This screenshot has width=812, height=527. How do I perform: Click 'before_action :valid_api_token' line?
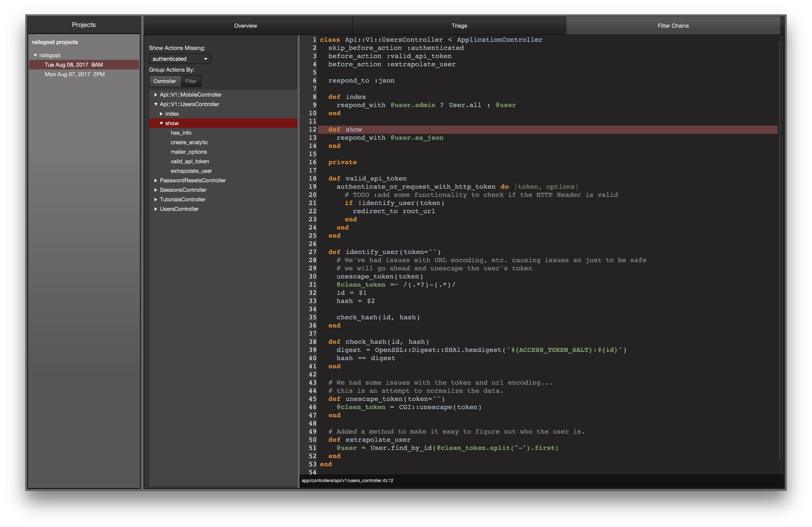tap(390, 56)
